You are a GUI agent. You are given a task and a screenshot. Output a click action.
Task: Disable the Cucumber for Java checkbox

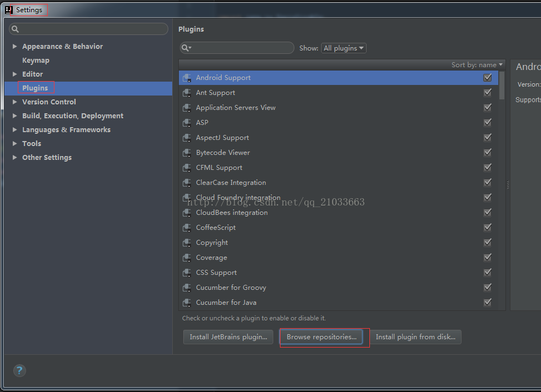[488, 303]
